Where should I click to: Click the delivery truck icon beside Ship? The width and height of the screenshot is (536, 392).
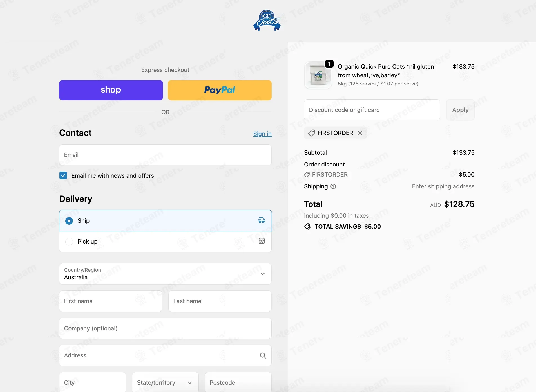point(262,220)
